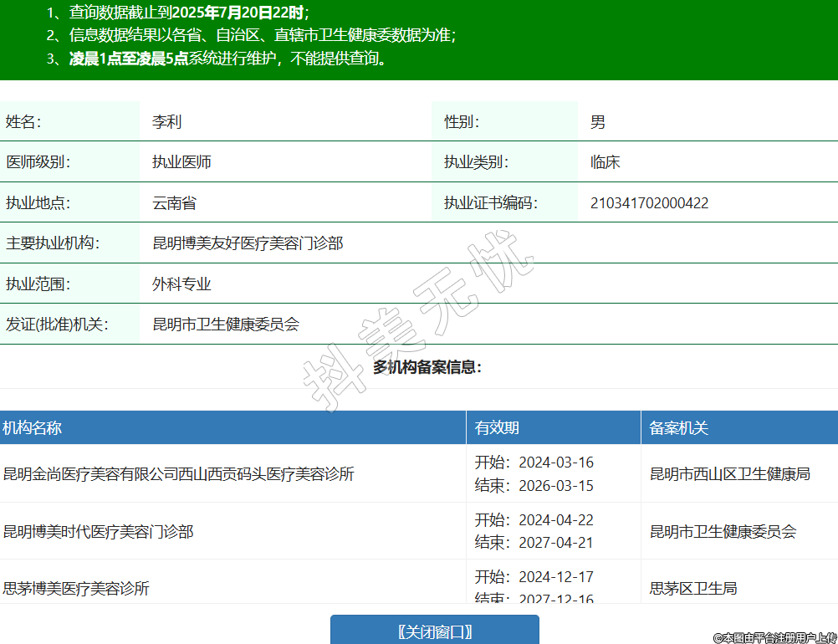
Task: Click the 昆明市西山区卫生健康局 filing authority cell
Action: [x=730, y=474]
